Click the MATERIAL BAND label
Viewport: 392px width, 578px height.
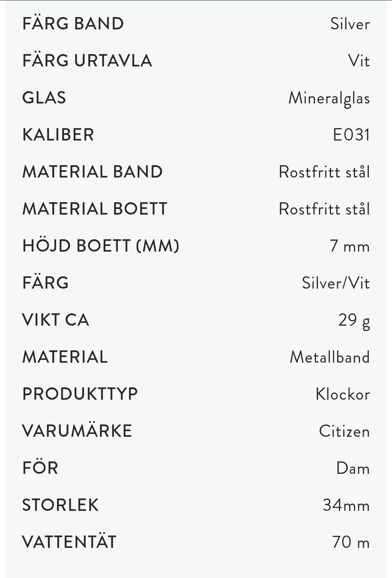point(93,172)
